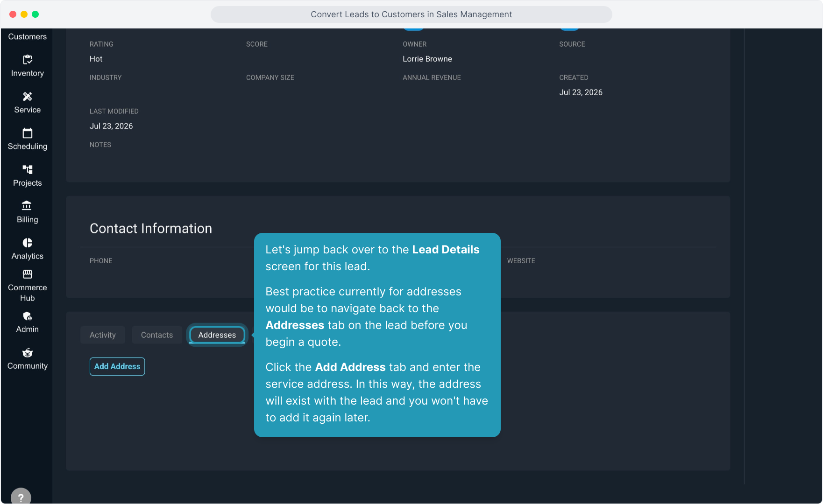
Task: Click the window title bar text
Action: (x=411, y=14)
